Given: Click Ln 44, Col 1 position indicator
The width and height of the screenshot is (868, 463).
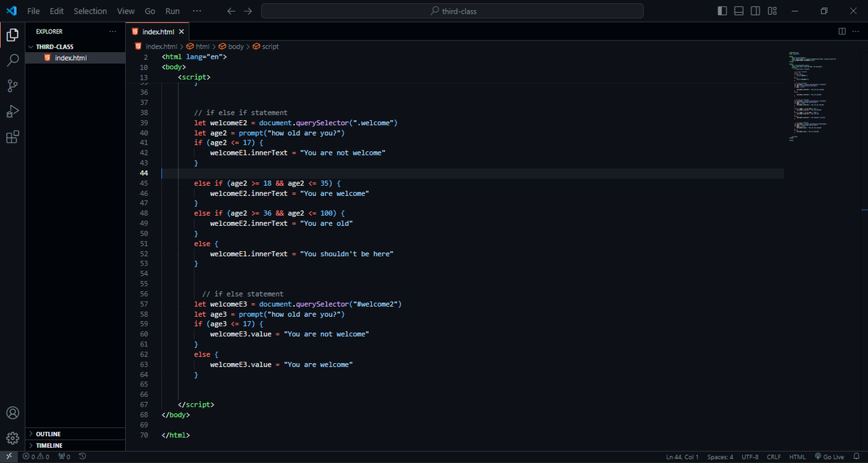Looking at the screenshot, I should click(x=682, y=457).
